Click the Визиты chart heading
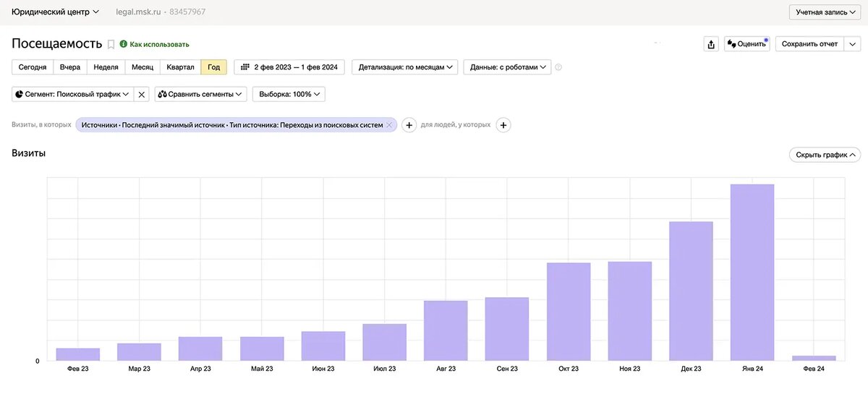Screen dimensions: 868x402 pyautogui.click(x=29, y=153)
